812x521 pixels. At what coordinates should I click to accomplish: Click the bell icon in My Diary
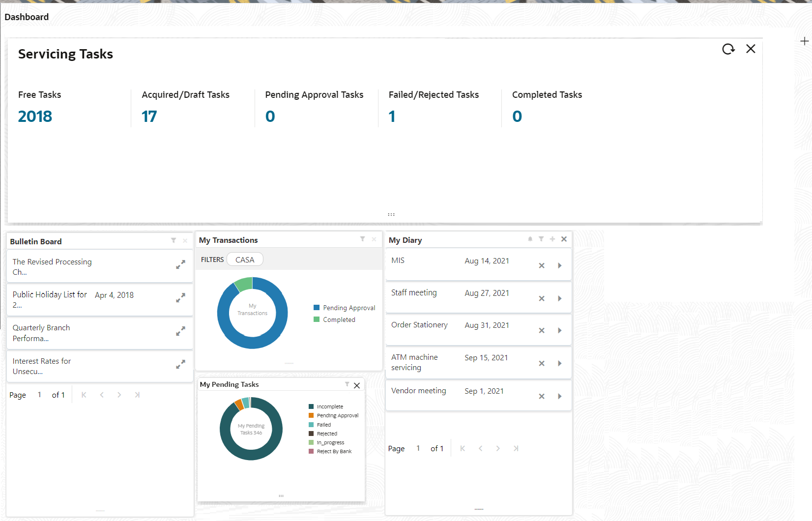click(x=530, y=239)
